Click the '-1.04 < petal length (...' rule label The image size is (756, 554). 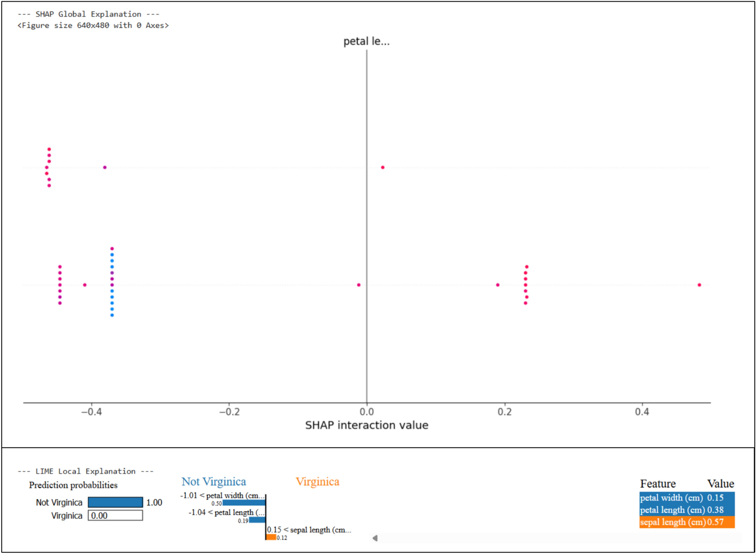point(226,512)
